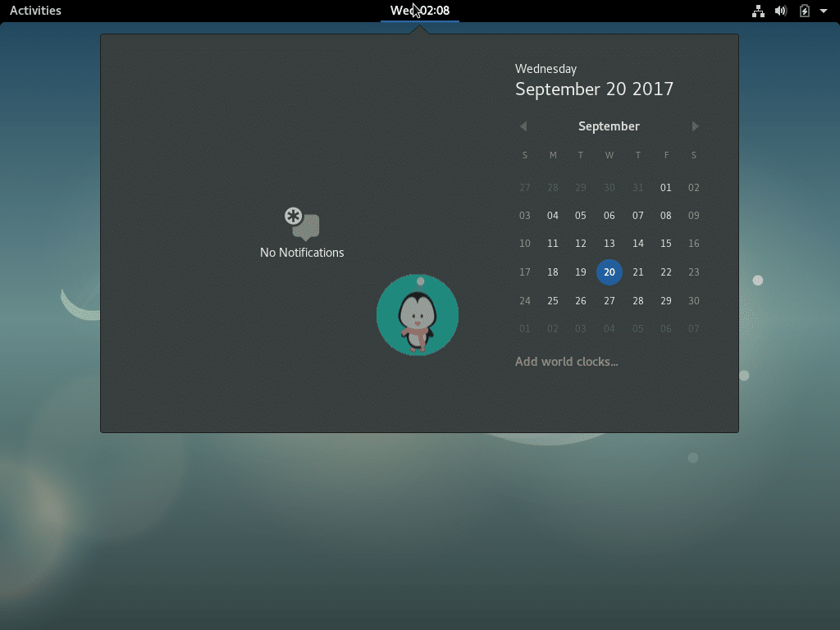Open the system menu dropdown arrow

point(825,11)
